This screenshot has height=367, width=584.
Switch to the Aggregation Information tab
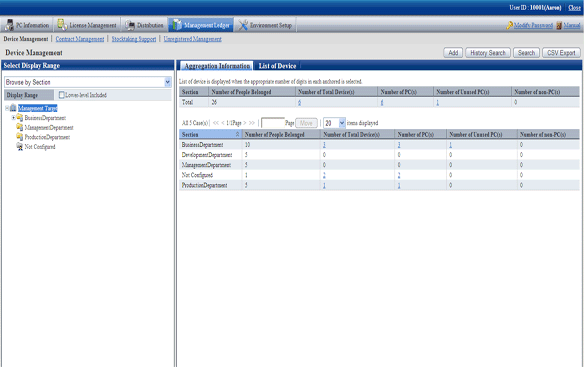217,66
